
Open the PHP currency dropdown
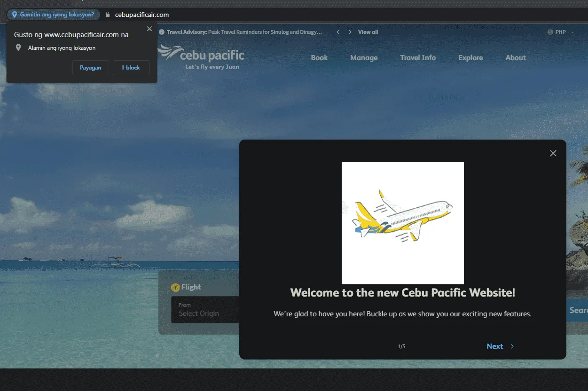click(x=561, y=32)
